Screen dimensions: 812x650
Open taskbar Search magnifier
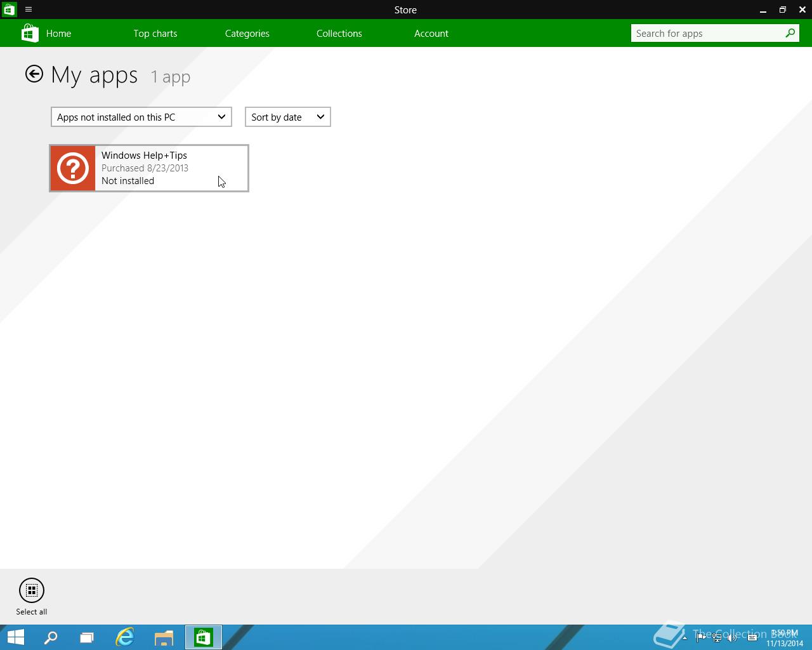pyautogui.click(x=51, y=637)
